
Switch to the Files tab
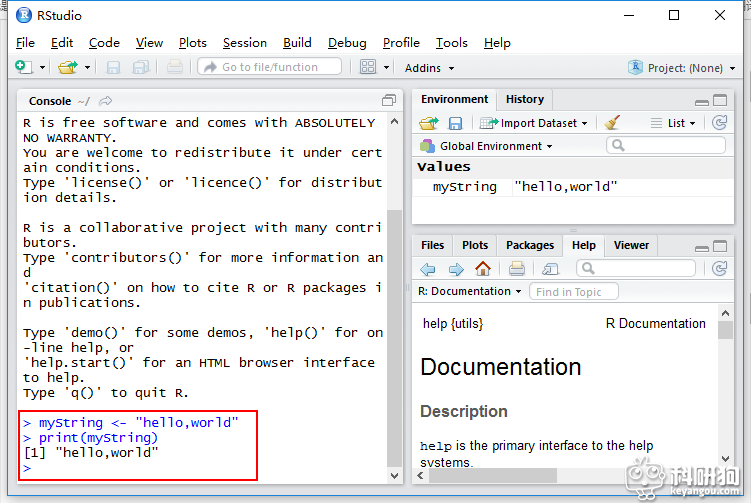(x=432, y=245)
